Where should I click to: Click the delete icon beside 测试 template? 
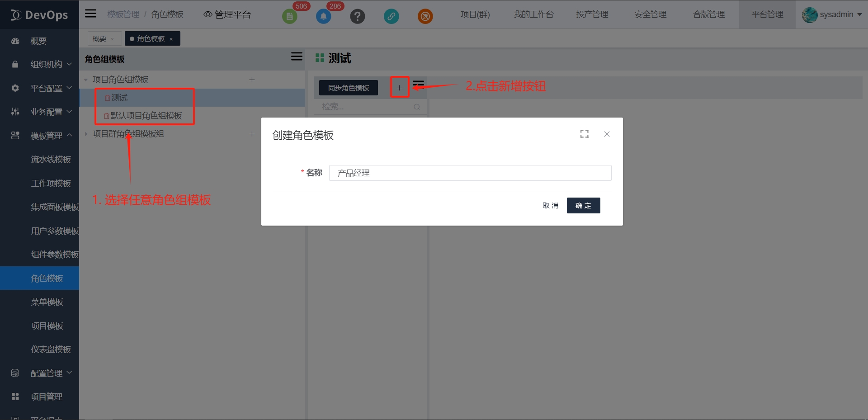pos(107,98)
